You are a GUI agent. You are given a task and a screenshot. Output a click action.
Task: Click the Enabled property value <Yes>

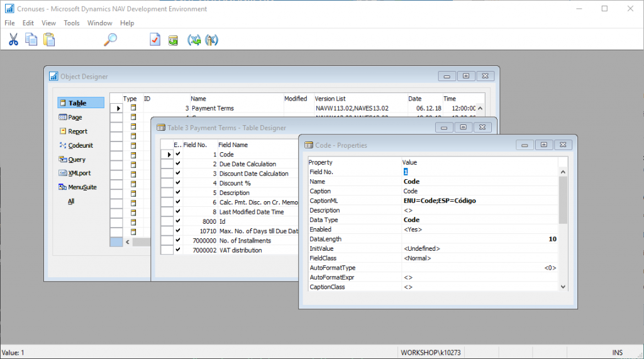[x=413, y=229]
